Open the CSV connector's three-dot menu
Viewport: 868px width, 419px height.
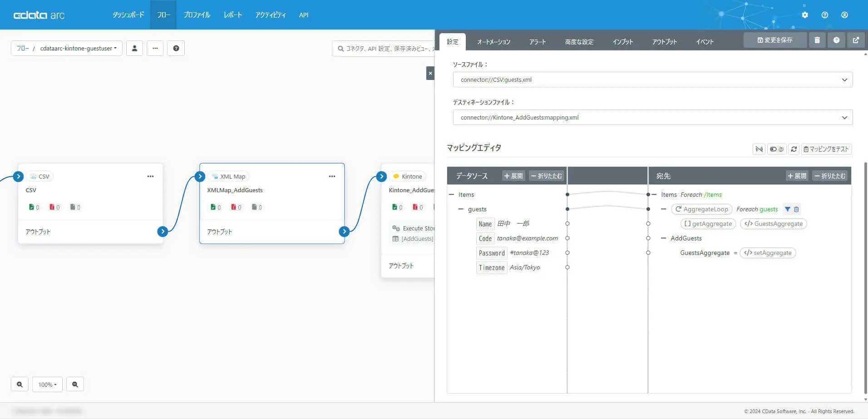click(x=150, y=176)
